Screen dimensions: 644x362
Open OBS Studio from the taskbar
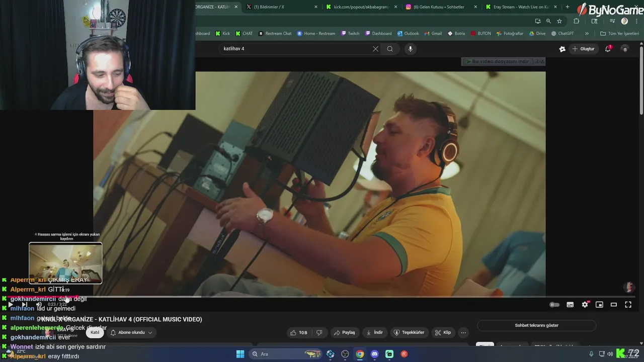pyautogui.click(x=345, y=354)
